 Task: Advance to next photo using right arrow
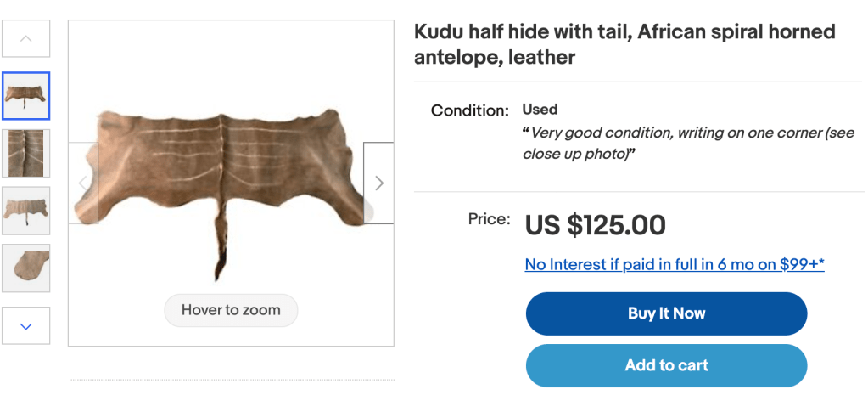(378, 183)
